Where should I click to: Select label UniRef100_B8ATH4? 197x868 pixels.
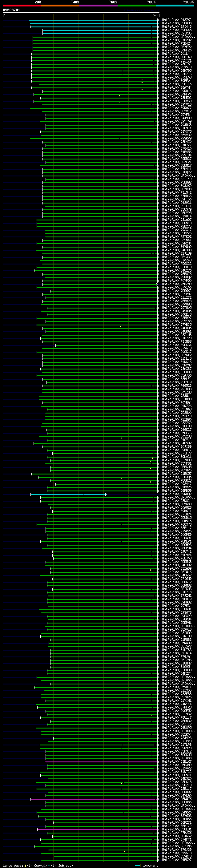tap(176, 88)
